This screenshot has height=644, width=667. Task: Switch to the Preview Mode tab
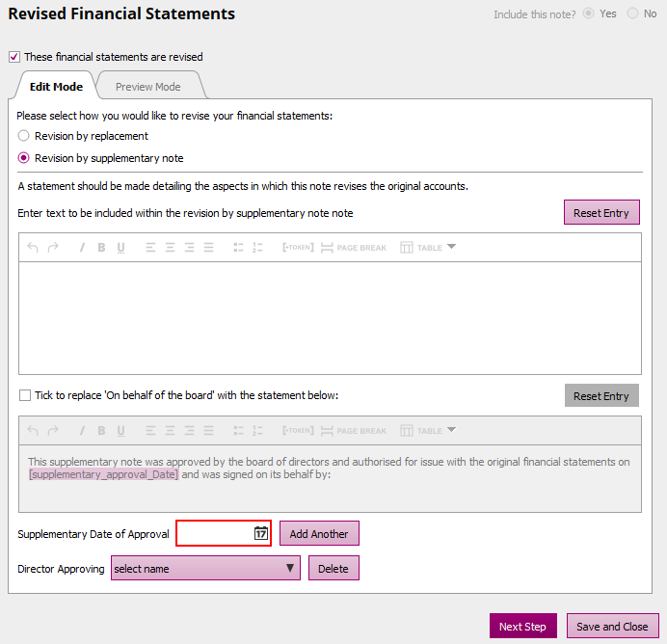[x=147, y=86]
